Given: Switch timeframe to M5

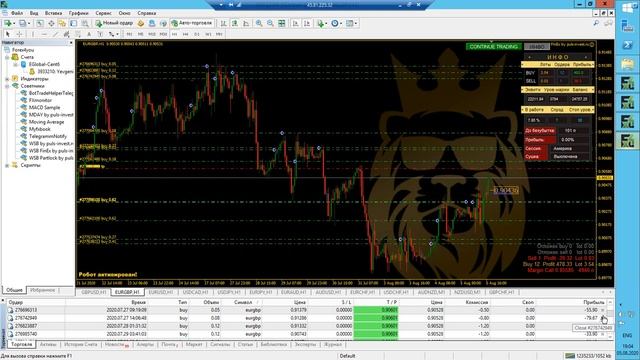Looking at the screenshot, I should point(140,34).
